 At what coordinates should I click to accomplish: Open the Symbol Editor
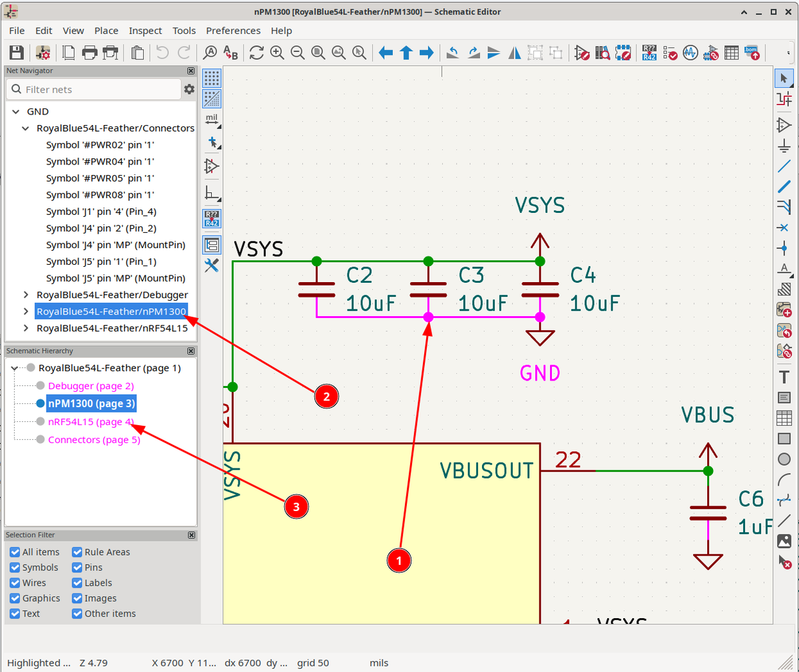582,53
